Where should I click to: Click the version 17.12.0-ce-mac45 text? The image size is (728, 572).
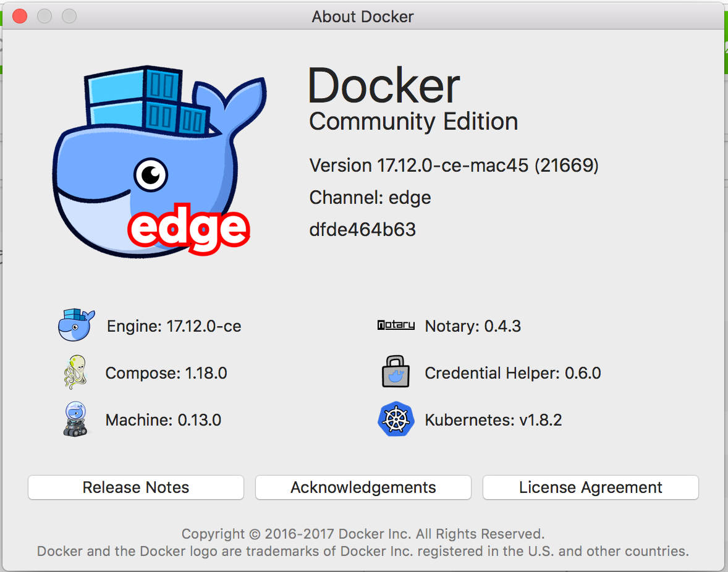click(x=454, y=166)
